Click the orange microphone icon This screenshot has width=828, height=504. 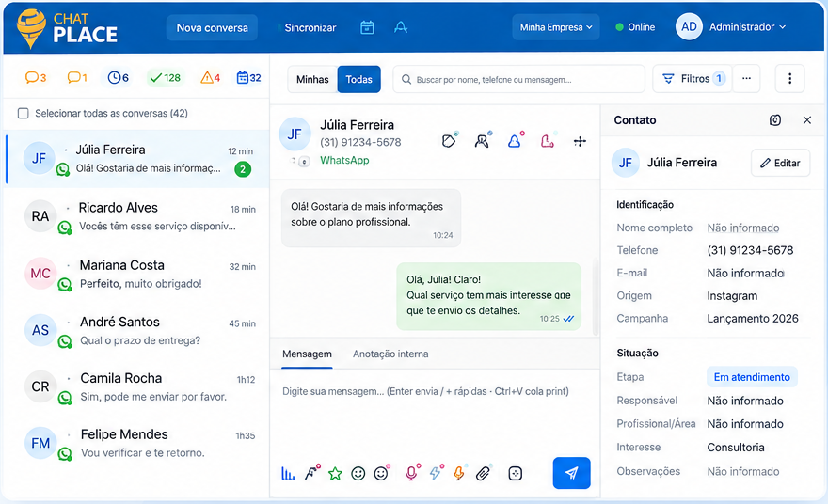[x=459, y=473]
